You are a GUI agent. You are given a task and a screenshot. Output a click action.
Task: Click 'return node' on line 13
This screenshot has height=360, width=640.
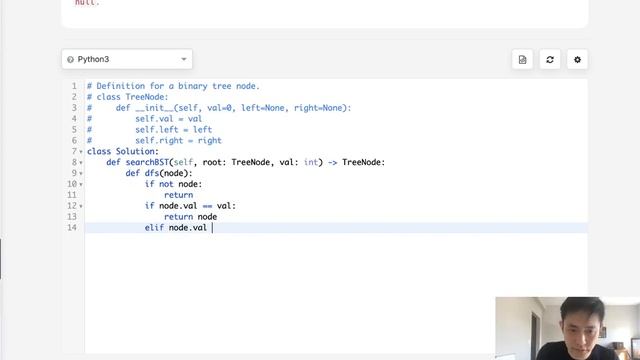(x=190, y=217)
